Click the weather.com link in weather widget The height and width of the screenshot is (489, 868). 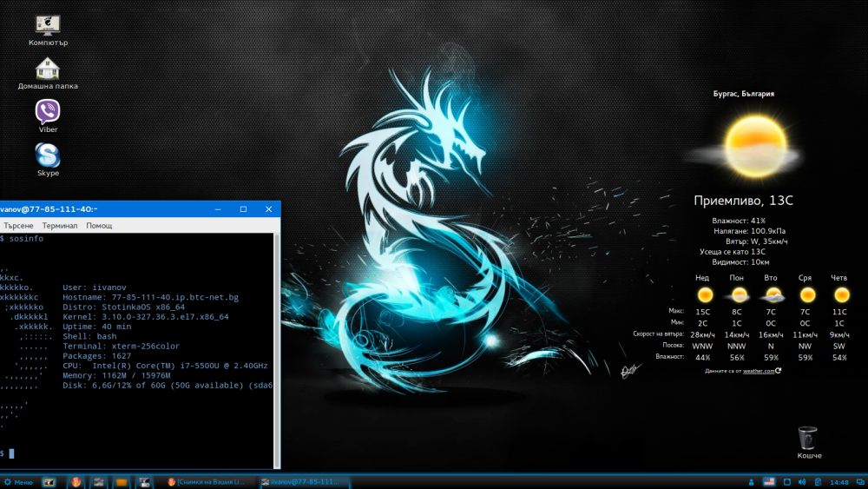click(759, 371)
